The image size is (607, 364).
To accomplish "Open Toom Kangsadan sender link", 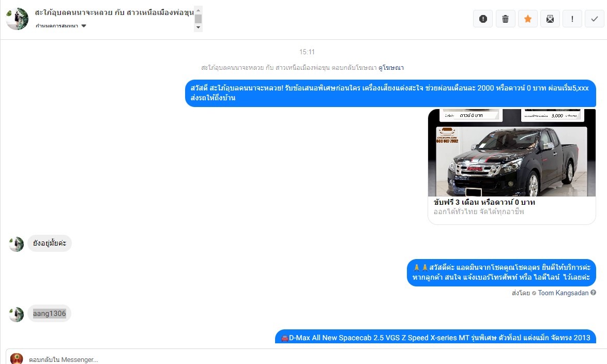I will 563,293.
